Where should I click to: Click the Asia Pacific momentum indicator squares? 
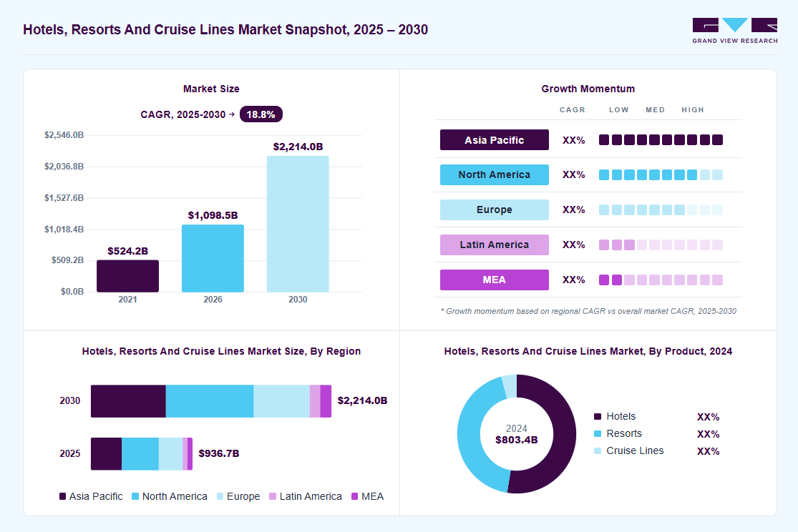(661, 140)
